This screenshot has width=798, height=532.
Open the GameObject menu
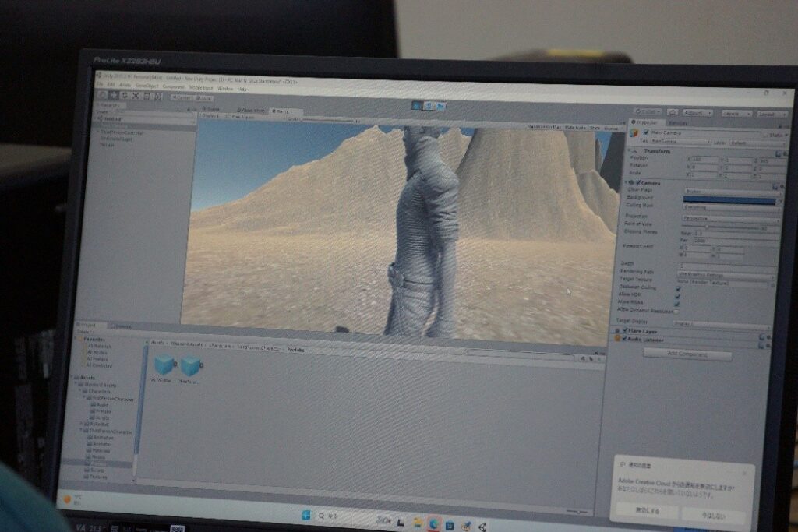point(147,86)
